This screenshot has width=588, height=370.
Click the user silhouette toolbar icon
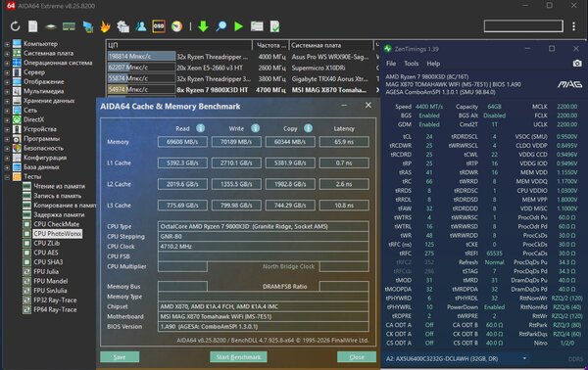pos(141,26)
